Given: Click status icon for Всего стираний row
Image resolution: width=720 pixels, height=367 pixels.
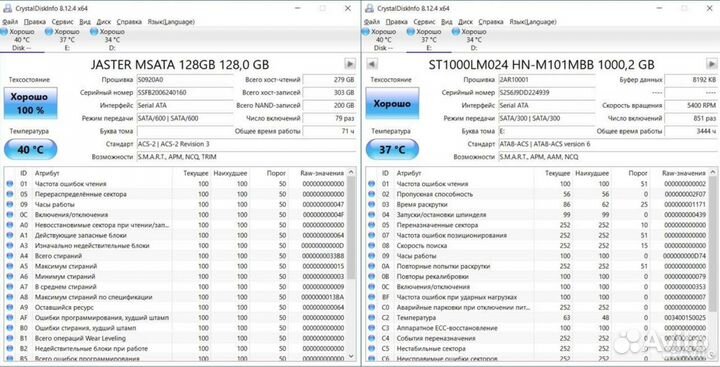Looking at the screenshot, I should click(x=10, y=256).
